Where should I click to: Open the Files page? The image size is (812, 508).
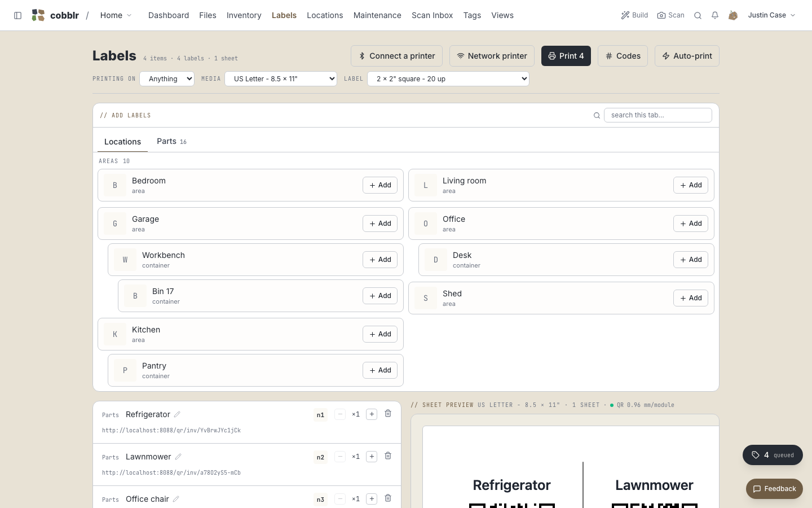point(208,15)
